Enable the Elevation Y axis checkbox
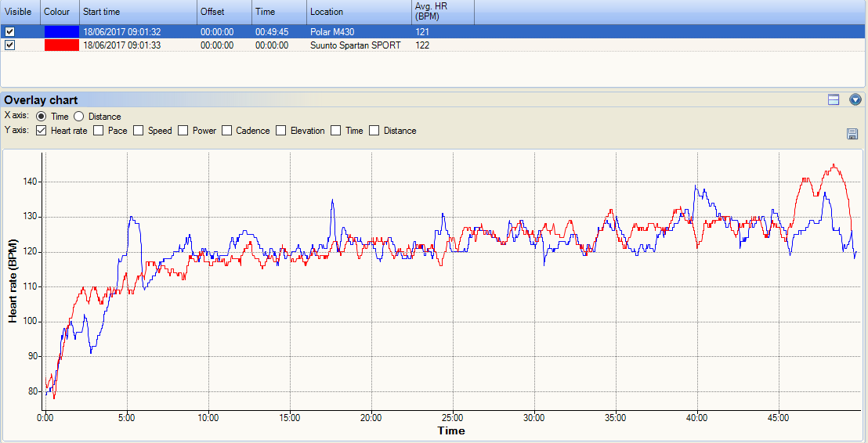This screenshot has height=443, width=868. 280,131
